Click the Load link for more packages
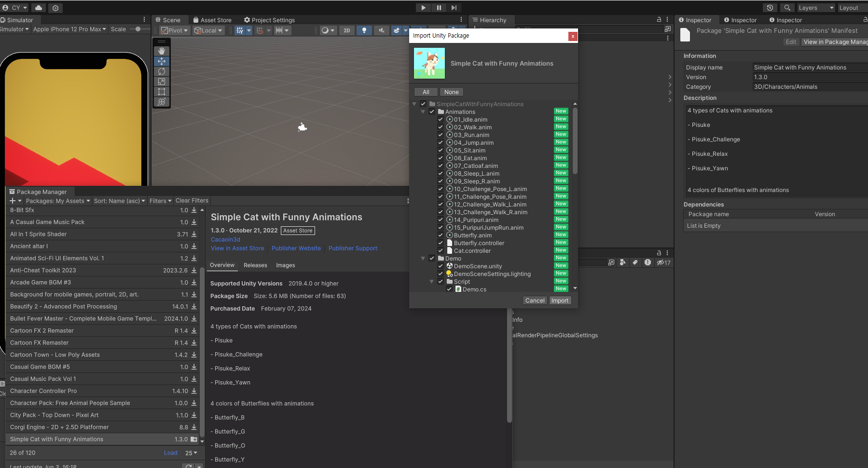Viewport: 868px width, 468px height. pos(171,453)
